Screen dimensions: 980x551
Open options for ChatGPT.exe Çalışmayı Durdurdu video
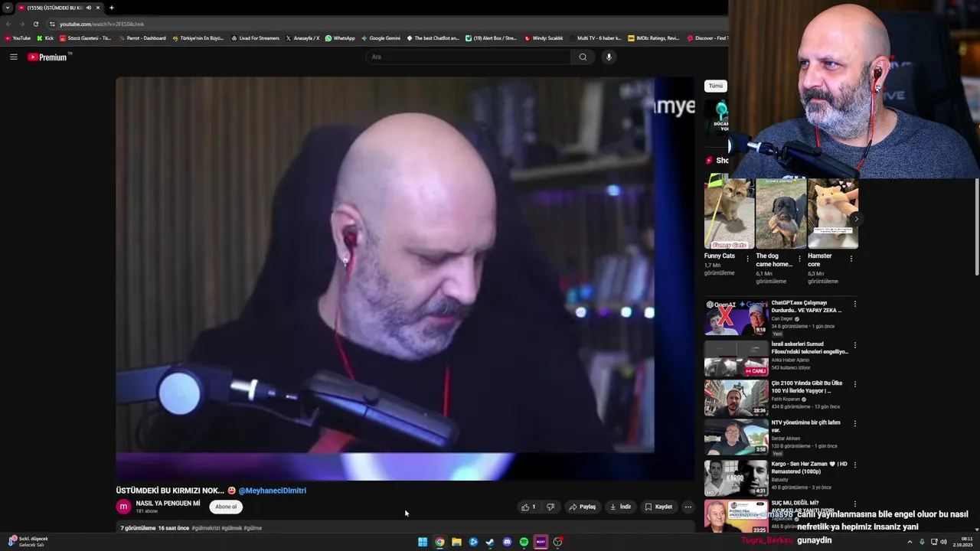[x=854, y=304]
